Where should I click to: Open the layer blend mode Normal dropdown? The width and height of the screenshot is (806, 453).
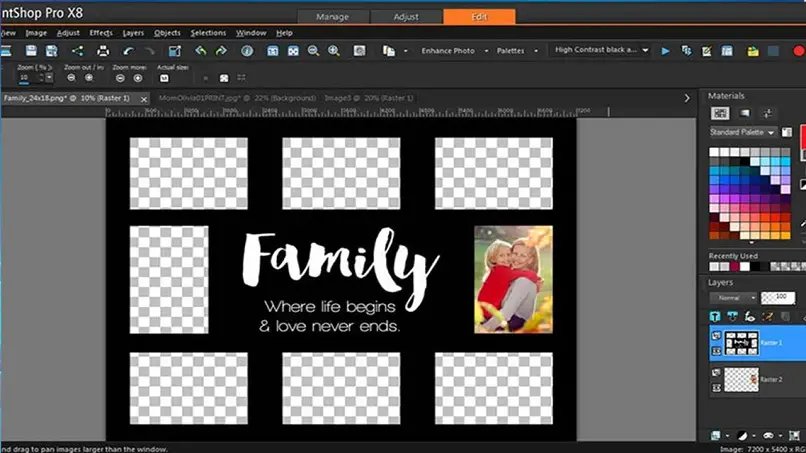tap(732, 298)
